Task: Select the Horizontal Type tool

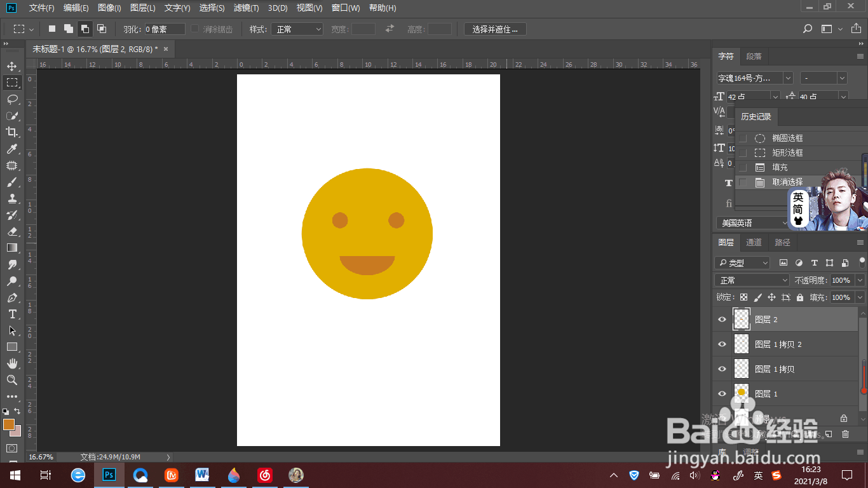Action: pos(12,314)
